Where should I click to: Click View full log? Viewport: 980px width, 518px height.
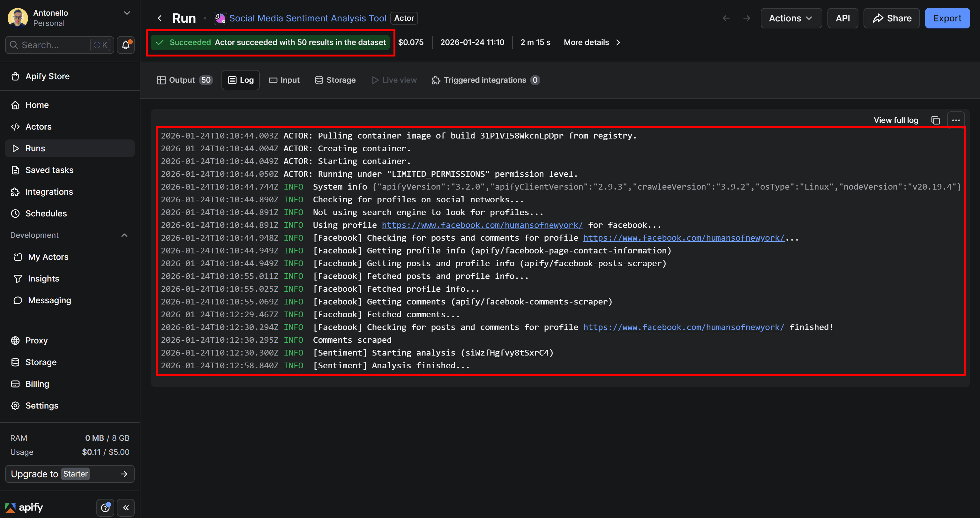pyautogui.click(x=895, y=120)
